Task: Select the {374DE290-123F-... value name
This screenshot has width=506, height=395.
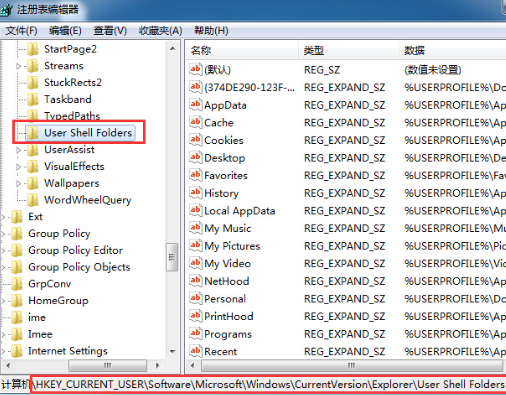Action: pos(249,87)
